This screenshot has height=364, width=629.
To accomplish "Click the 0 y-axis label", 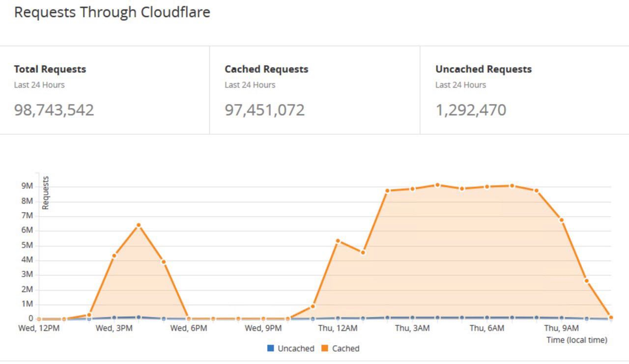I will 30,319.
